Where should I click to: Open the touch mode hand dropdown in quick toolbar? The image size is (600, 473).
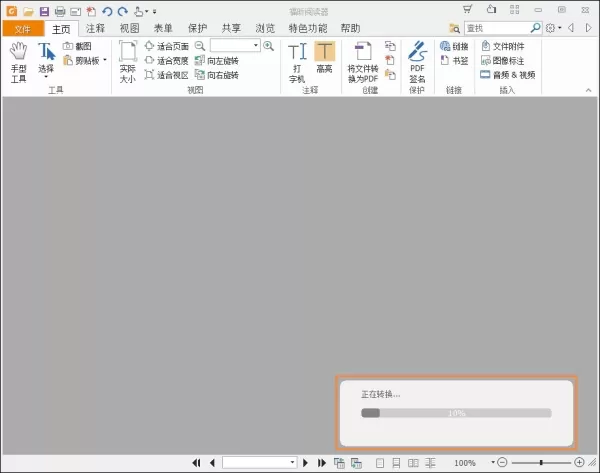140,11
